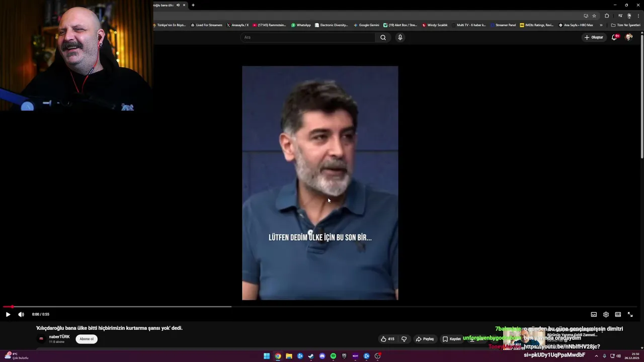644x362 pixels.
Task: Open the Türkiye'nin En Büyü... bookmark
Action: tap(170, 25)
